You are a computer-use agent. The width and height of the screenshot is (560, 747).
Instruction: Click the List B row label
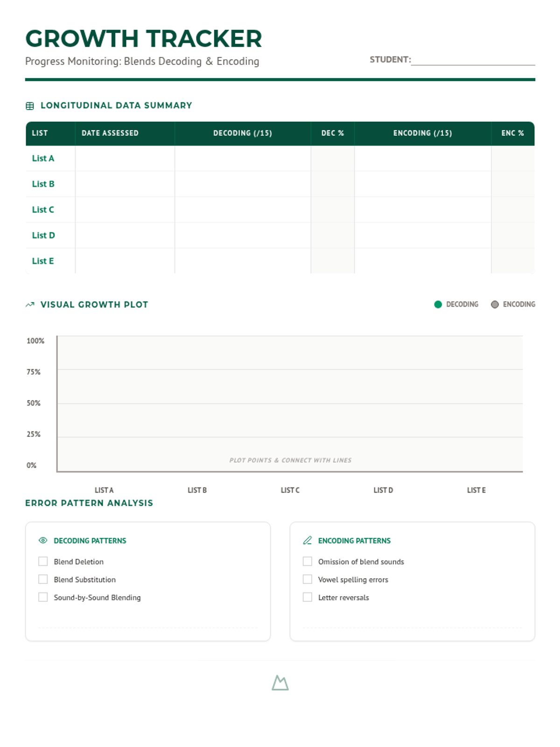click(x=43, y=184)
